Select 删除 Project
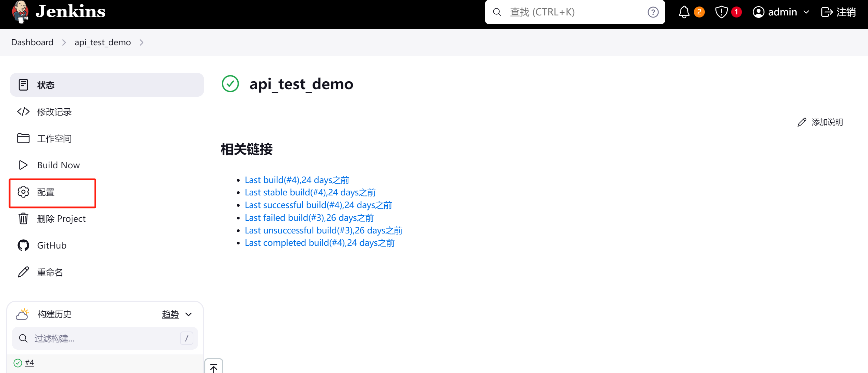Screen dimensions: 868x373 click(x=61, y=219)
